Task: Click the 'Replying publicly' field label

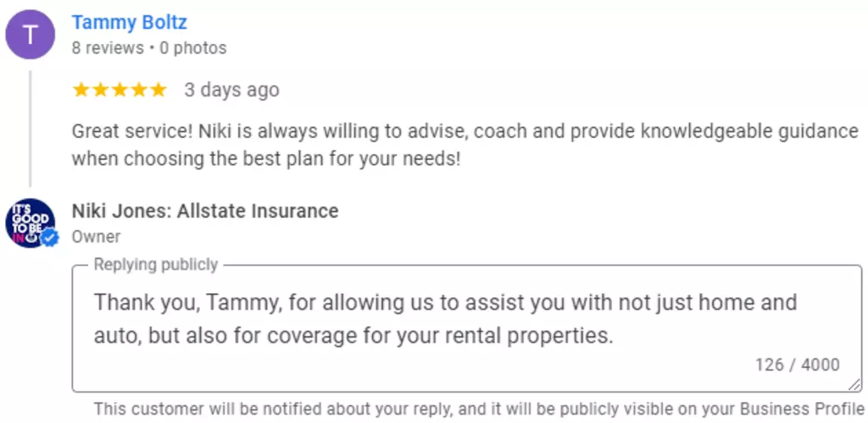Action: click(156, 264)
